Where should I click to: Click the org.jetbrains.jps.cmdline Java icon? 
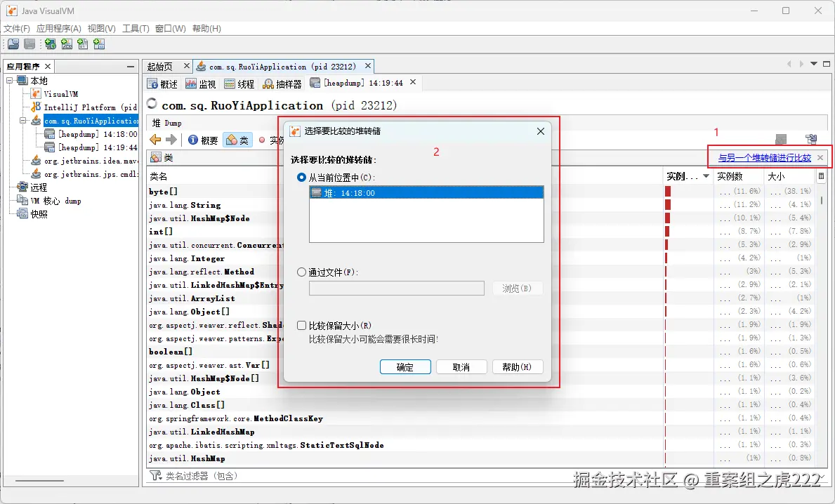[37, 173]
